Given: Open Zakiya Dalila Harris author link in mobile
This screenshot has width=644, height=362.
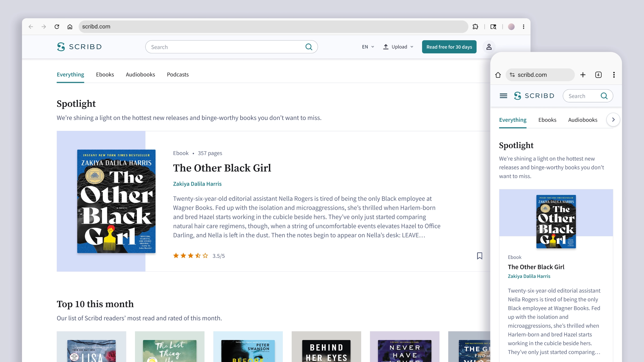Looking at the screenshot, I should [x=529, y=276].
